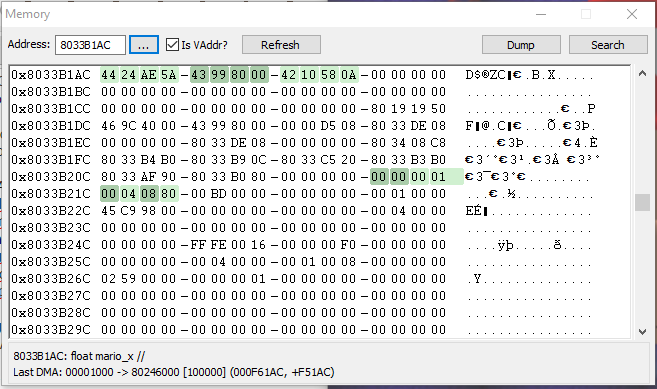
Task: Click hex byte 44 in first row
Action: click(x=109, y=75)
